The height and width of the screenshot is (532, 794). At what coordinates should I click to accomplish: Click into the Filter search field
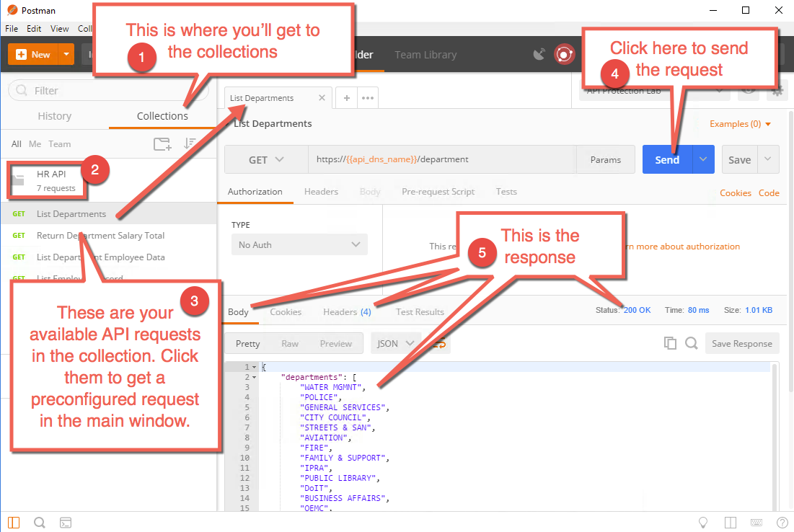(x=108, y=91)
